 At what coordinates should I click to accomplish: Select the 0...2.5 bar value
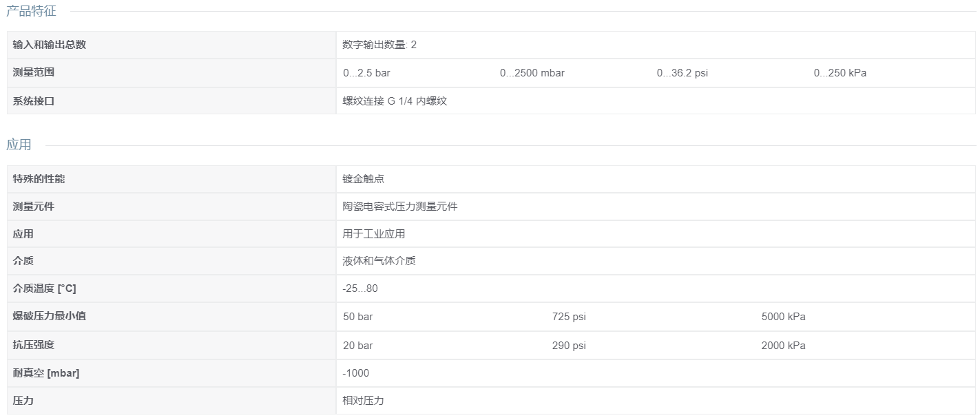point(366,73)
